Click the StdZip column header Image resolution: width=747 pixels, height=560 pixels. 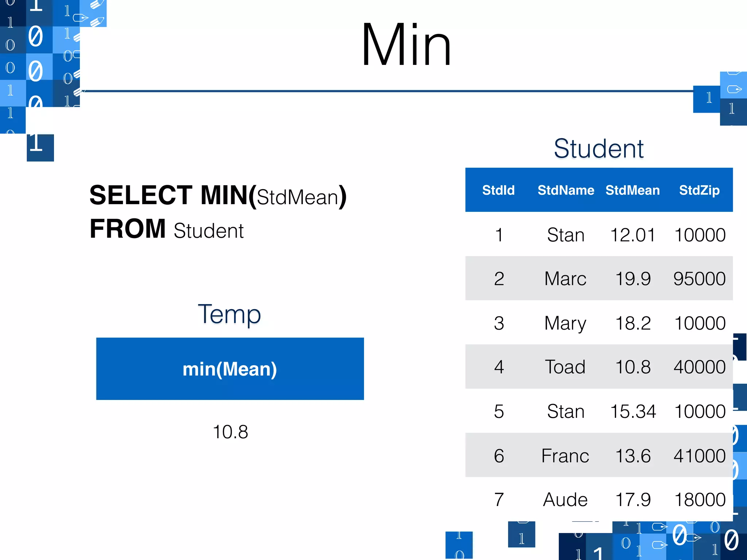[x=699, y=190]
